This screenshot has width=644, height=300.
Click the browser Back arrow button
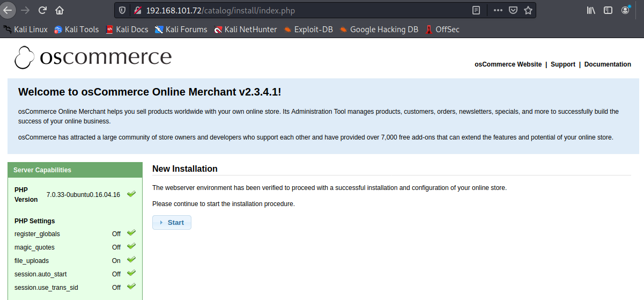6,10
